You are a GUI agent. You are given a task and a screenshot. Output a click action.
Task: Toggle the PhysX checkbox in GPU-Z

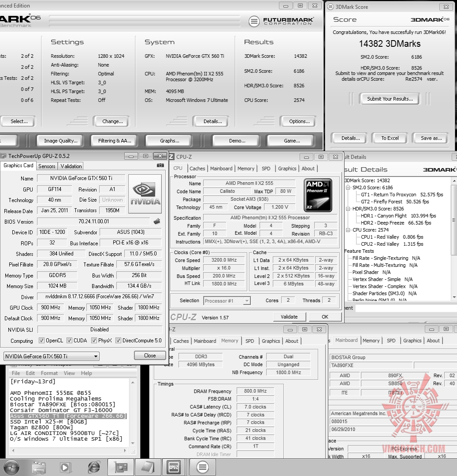pyautogui.click(x=94, y=340)
